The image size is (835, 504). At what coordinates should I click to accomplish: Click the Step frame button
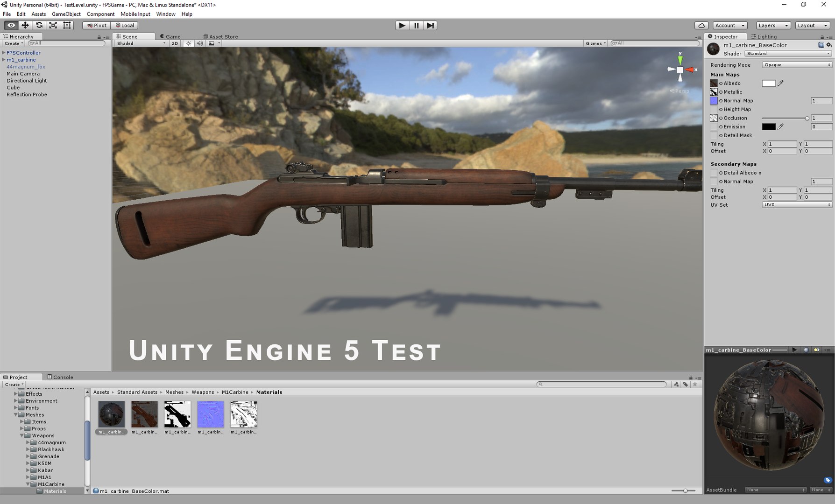tap(430, 25)
